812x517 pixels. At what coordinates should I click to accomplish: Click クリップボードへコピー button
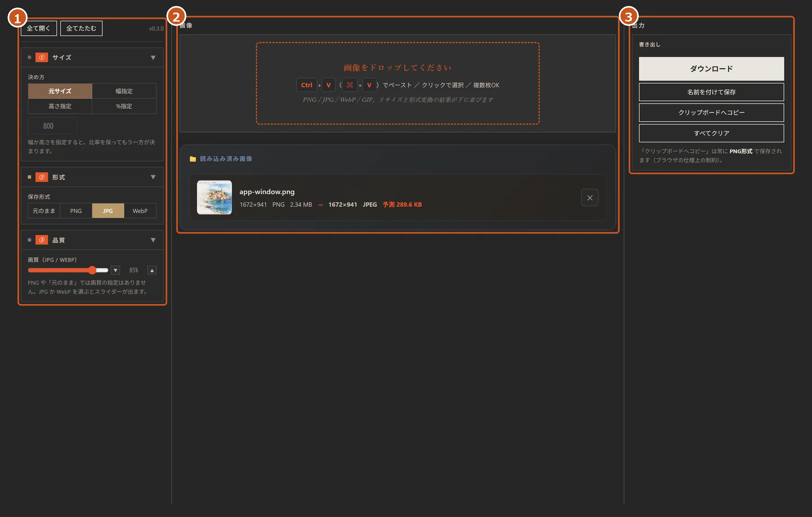coord(711,113)
